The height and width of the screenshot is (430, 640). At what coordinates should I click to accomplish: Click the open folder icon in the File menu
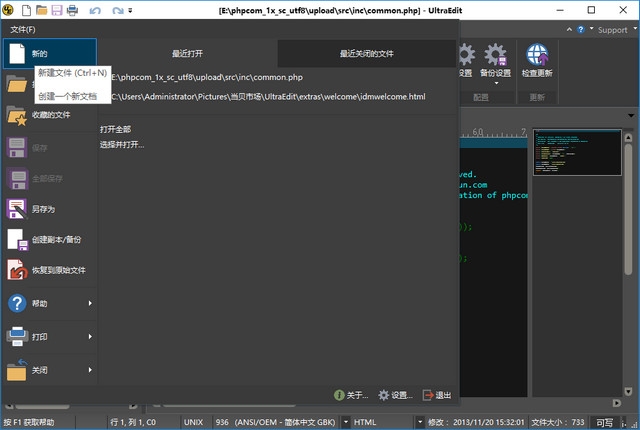tap(16, 84)
